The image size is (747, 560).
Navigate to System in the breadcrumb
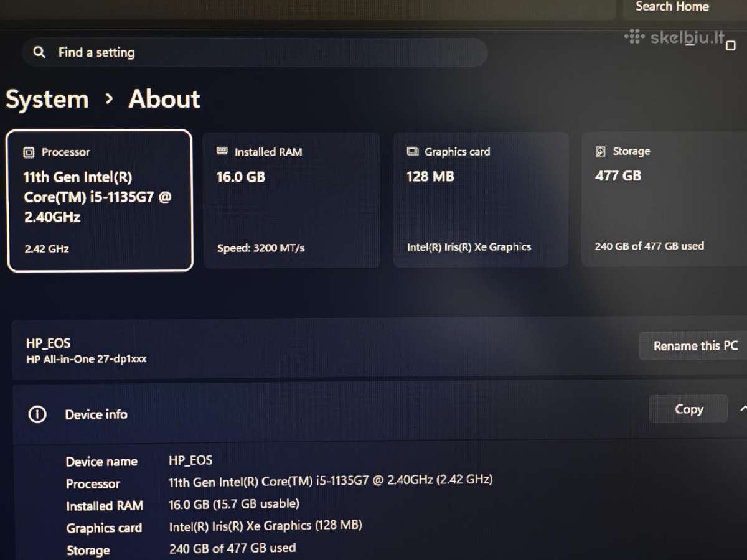(47, 100)
